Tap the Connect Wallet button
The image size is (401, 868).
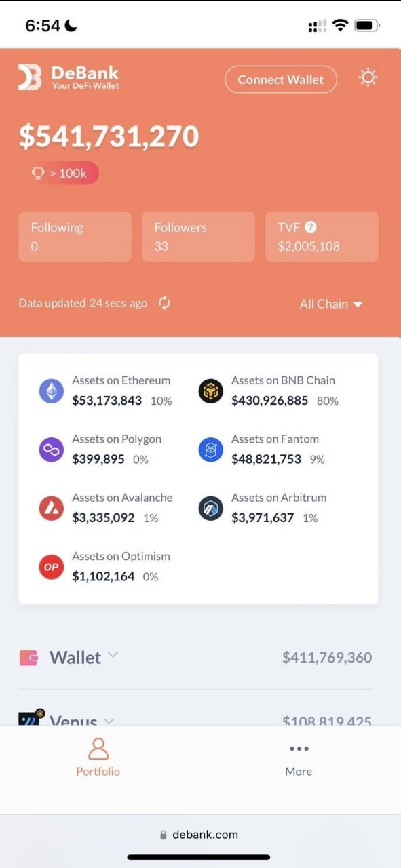tap(281, 79)
